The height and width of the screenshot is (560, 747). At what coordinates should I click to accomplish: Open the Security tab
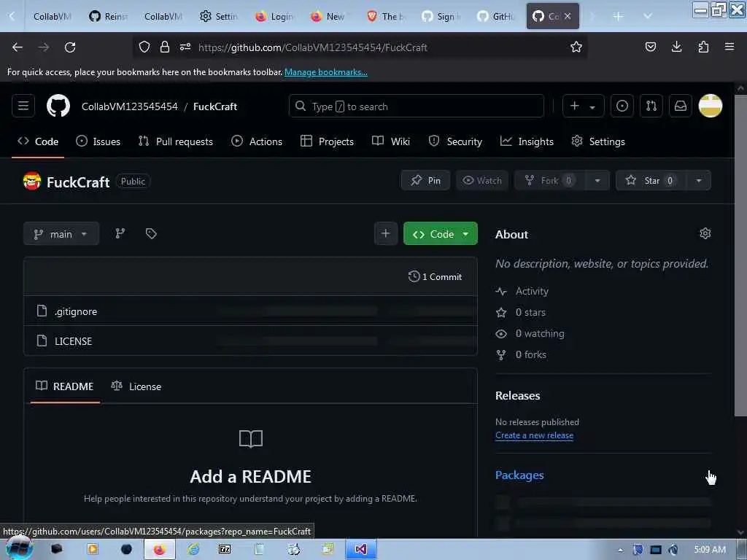pyautogui.click(x=455, y=141)
